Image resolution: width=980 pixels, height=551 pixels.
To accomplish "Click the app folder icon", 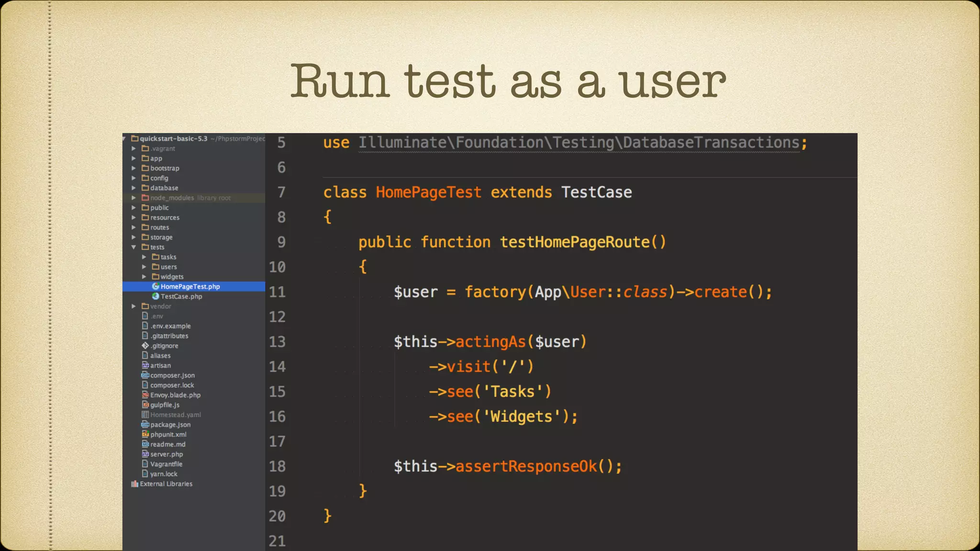I will click(x=145, y=158).
